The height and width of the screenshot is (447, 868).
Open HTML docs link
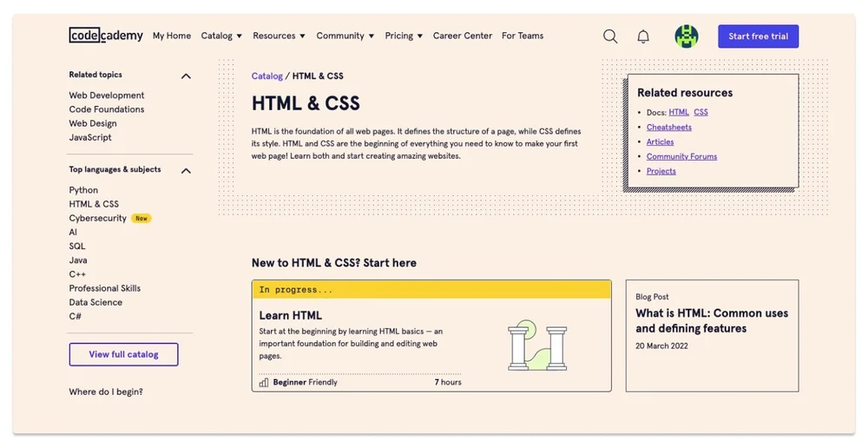coord(679,112)
